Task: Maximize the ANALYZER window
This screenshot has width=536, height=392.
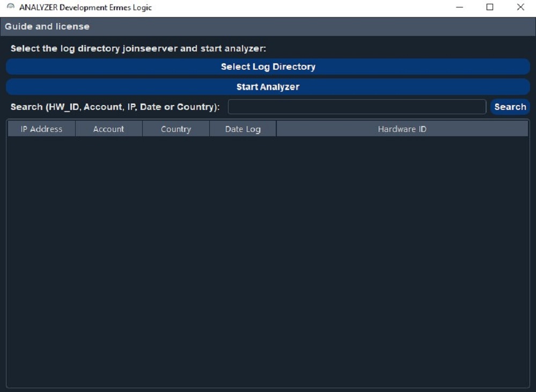Action: (x=490, y=8)
